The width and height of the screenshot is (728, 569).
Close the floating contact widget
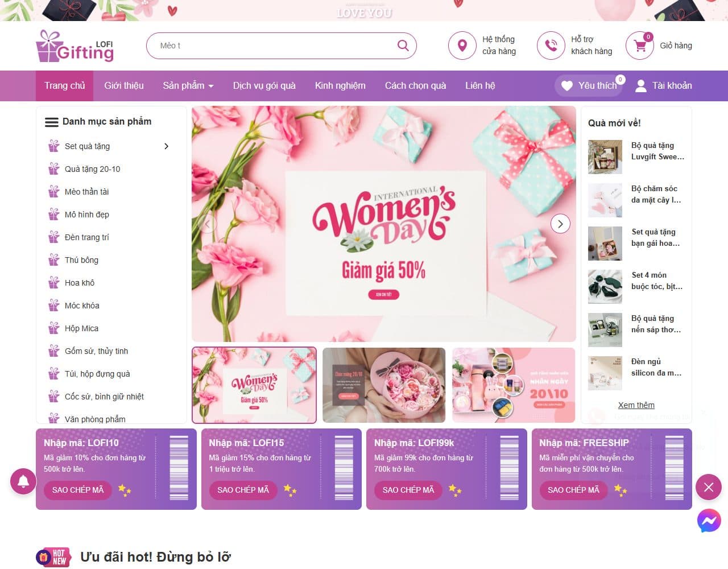[x=709, y=487]
